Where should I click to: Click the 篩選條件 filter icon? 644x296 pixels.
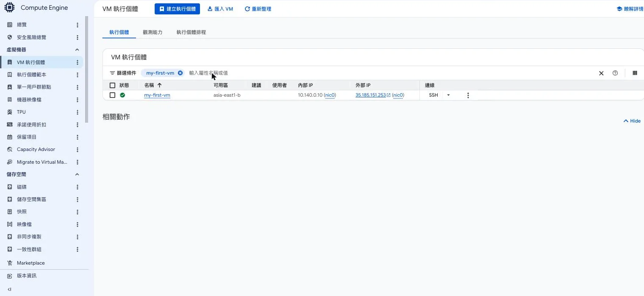(113, 73)
